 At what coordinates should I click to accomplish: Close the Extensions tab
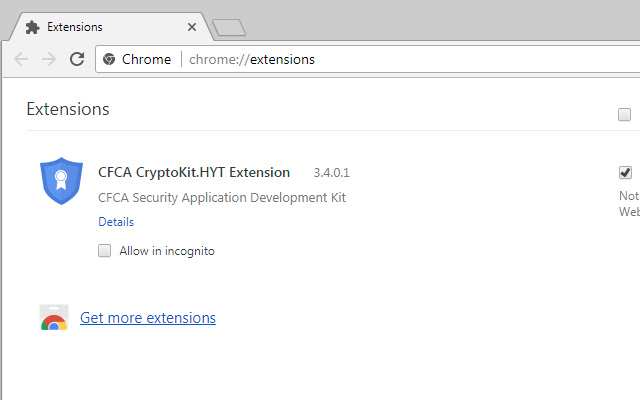click(x=190, y=27)
